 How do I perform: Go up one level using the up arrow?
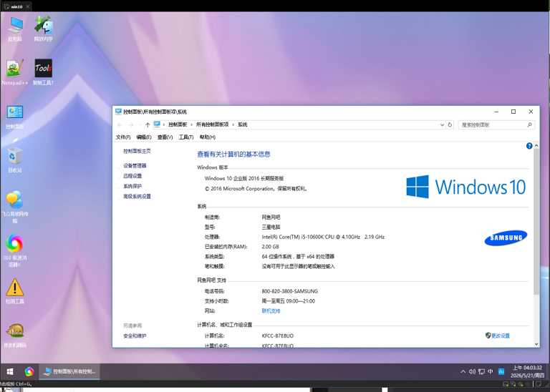pos(148,124)
